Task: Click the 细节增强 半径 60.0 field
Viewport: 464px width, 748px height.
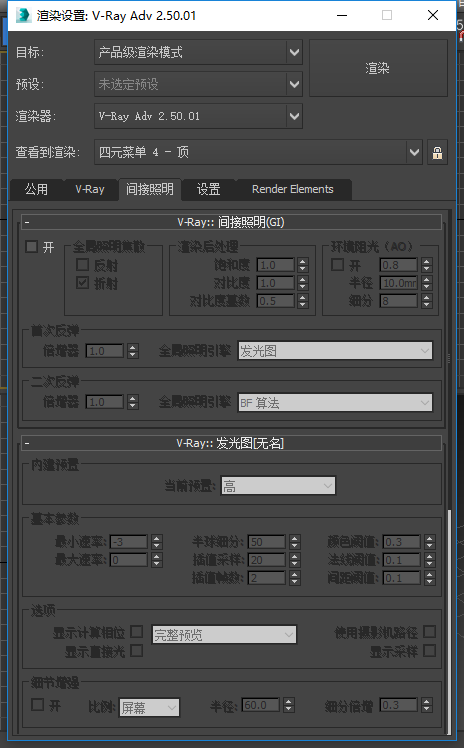Action: [261, 705]
